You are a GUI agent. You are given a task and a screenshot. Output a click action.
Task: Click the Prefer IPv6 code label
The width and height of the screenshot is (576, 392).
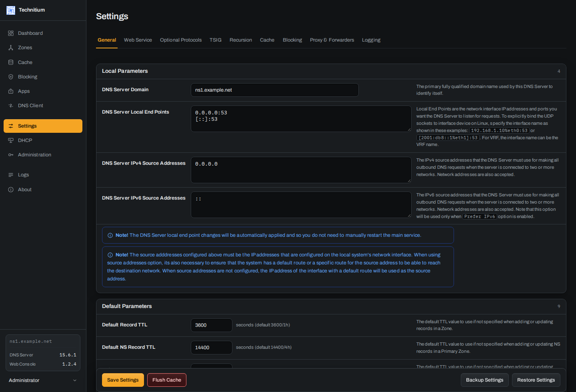(480, 217)
